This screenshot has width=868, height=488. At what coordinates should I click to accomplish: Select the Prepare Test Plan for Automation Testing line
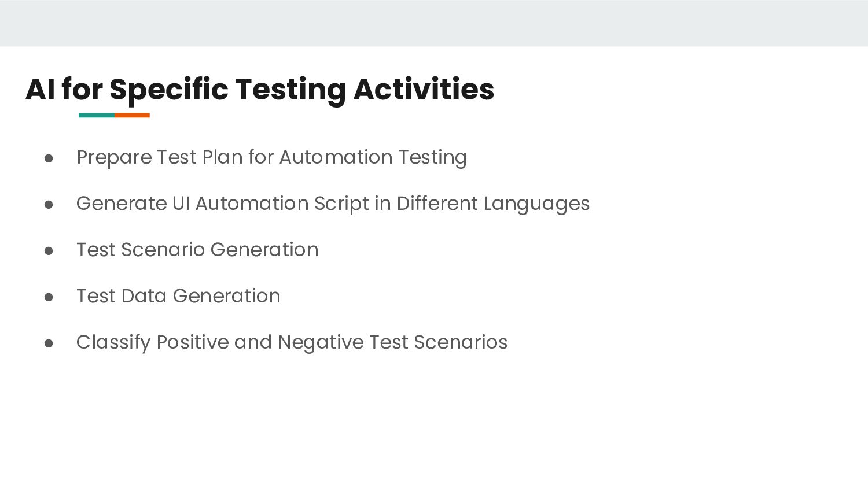pos(271,157)
